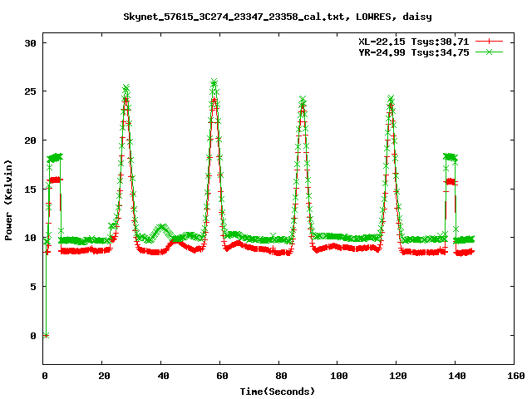Click the green data point at zero Kelvin
532x399 pixels.
[47, 336]
